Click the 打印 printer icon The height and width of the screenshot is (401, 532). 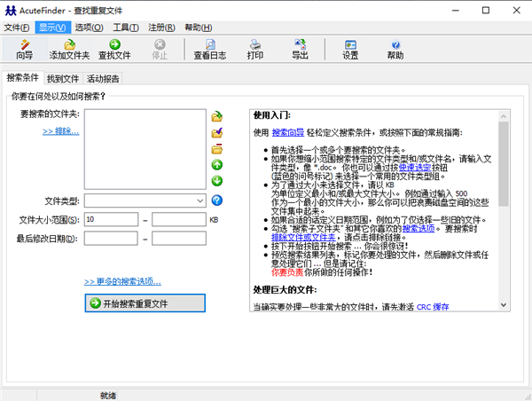point(255,48)
